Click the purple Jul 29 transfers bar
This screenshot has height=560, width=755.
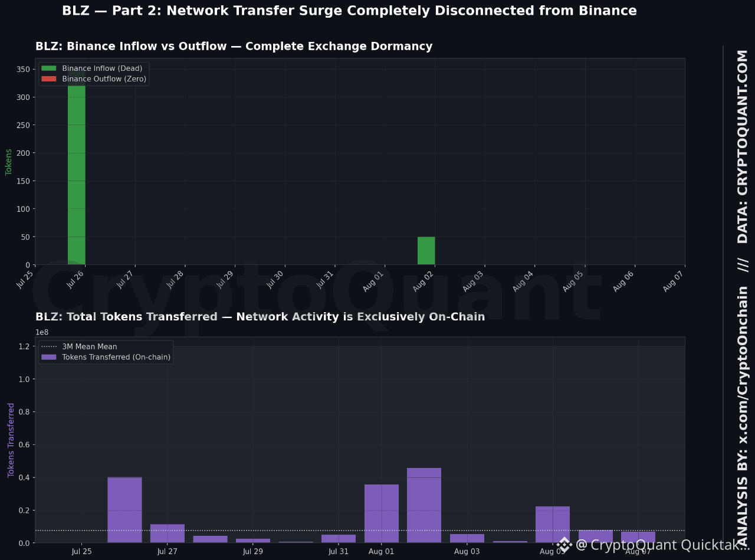[x=253, y=541]
